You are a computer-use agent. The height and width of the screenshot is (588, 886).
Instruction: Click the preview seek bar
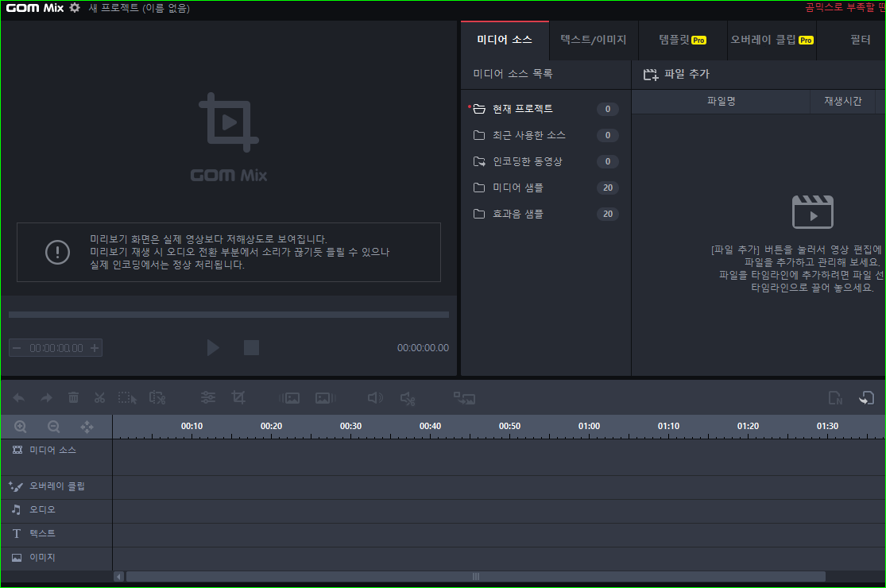tap(229, 315)
